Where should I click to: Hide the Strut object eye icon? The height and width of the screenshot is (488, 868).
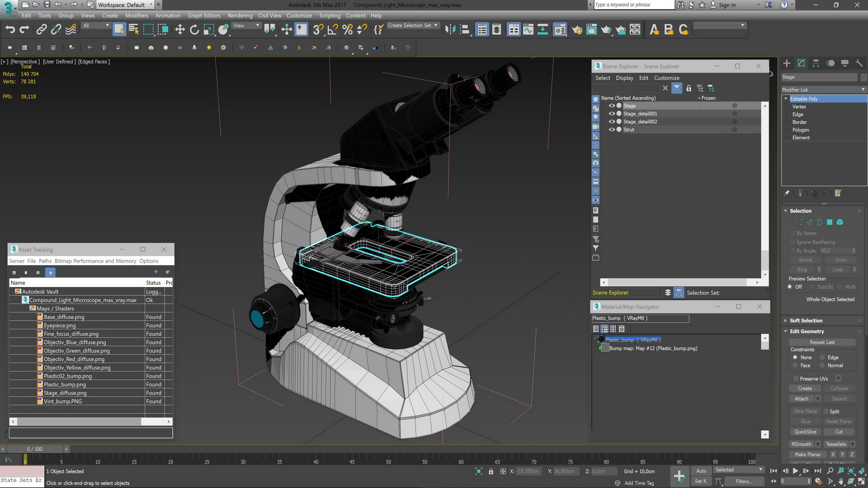point(612,130)
